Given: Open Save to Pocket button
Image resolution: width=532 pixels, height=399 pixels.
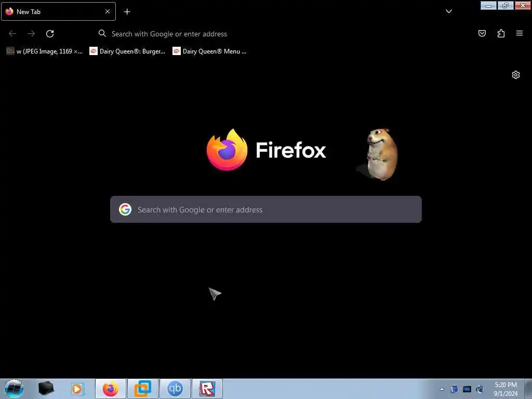Looking at the screenshot, I should pos(482,33).
